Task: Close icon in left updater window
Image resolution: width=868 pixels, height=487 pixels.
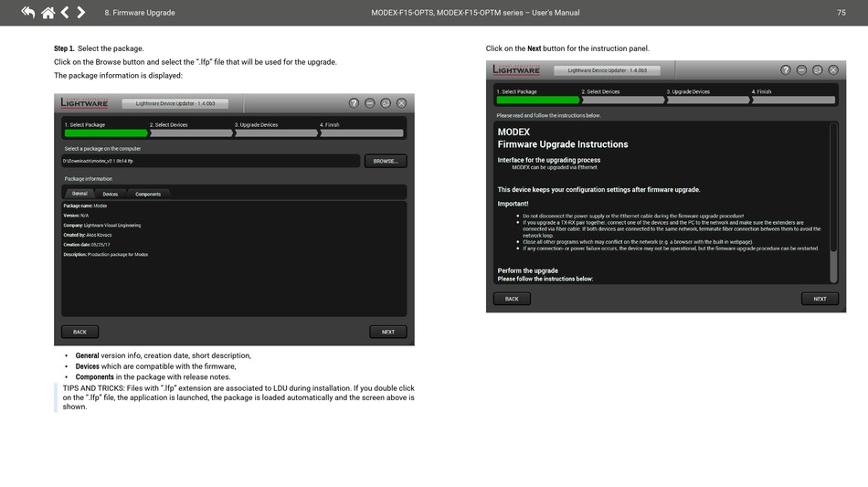Action: (402, 103)
